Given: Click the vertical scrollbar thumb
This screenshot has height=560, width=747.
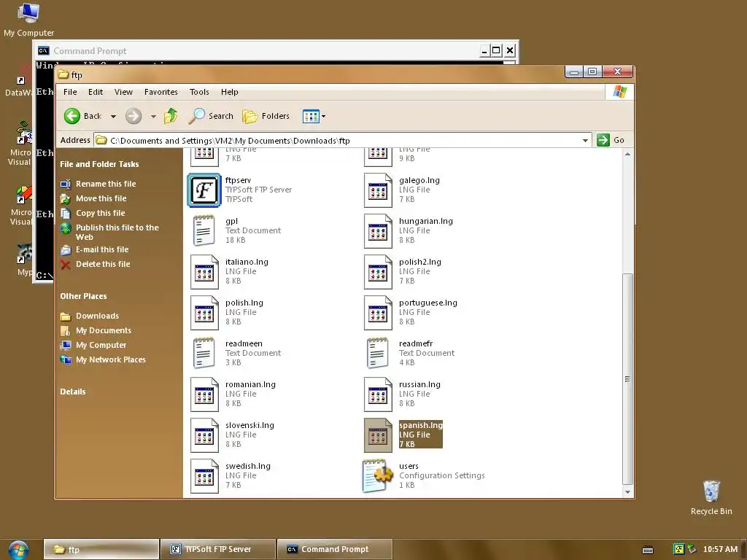Looking at the screenshot, I should tap(628, 379).
